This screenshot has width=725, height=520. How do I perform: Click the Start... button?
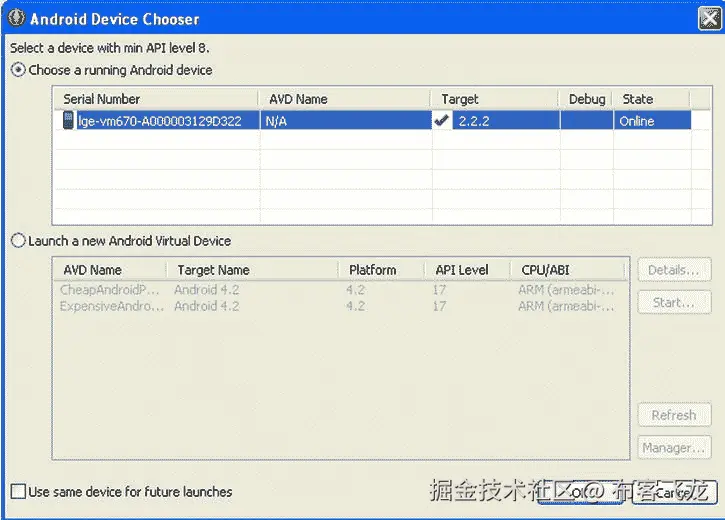[x=674, y=302]
